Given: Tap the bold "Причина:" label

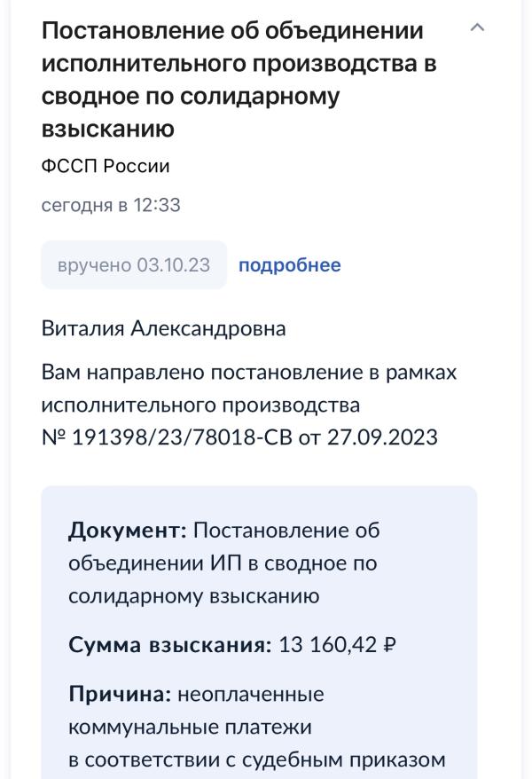Looking at the screenshot, I should click(x=119, y=693).
